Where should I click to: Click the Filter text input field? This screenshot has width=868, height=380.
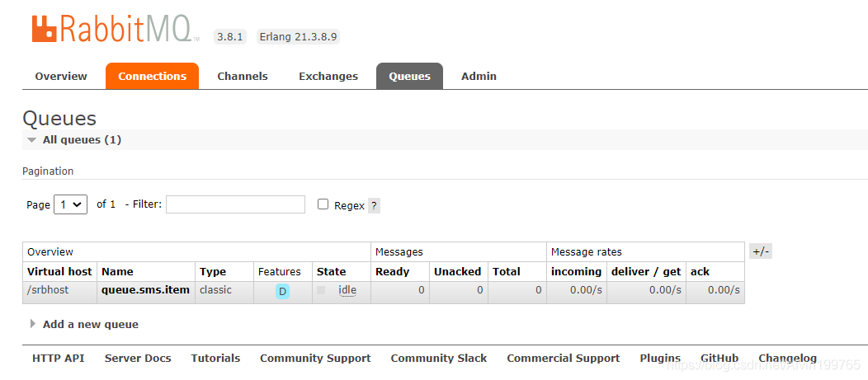coord(235,204)
